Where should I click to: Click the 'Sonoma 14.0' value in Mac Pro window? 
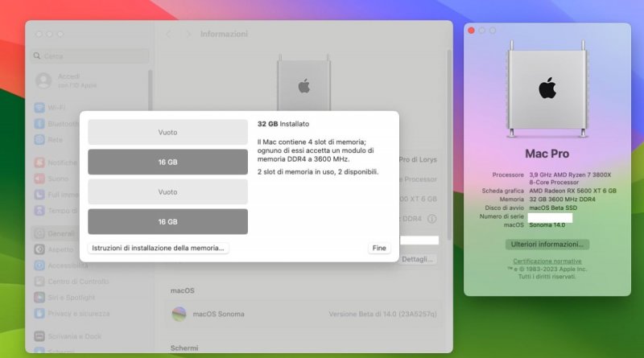547,225
